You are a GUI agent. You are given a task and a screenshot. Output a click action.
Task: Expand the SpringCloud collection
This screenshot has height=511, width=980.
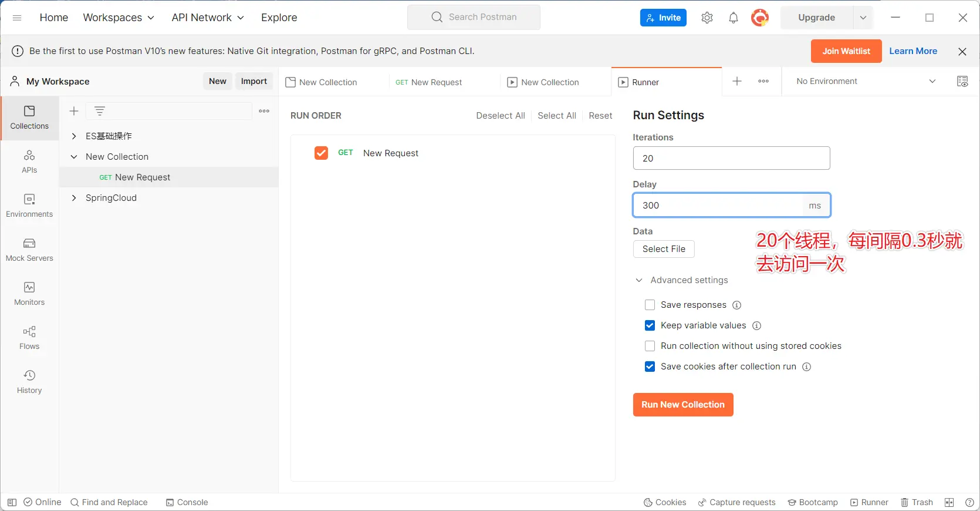(x=74, y=198)
